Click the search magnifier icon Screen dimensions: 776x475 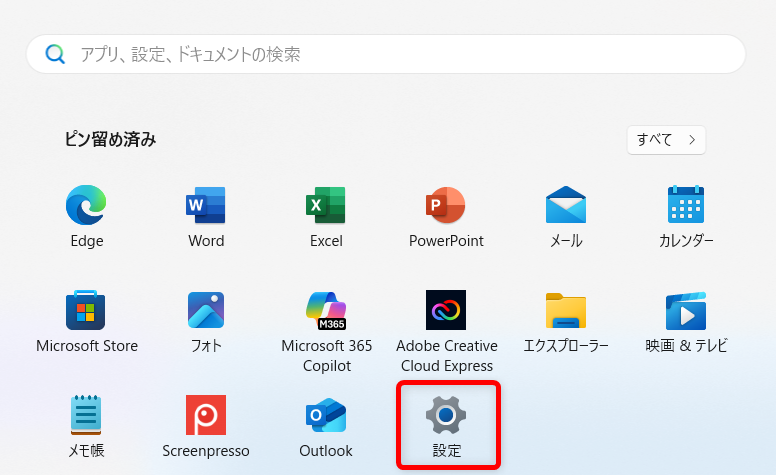pos(55,54)
